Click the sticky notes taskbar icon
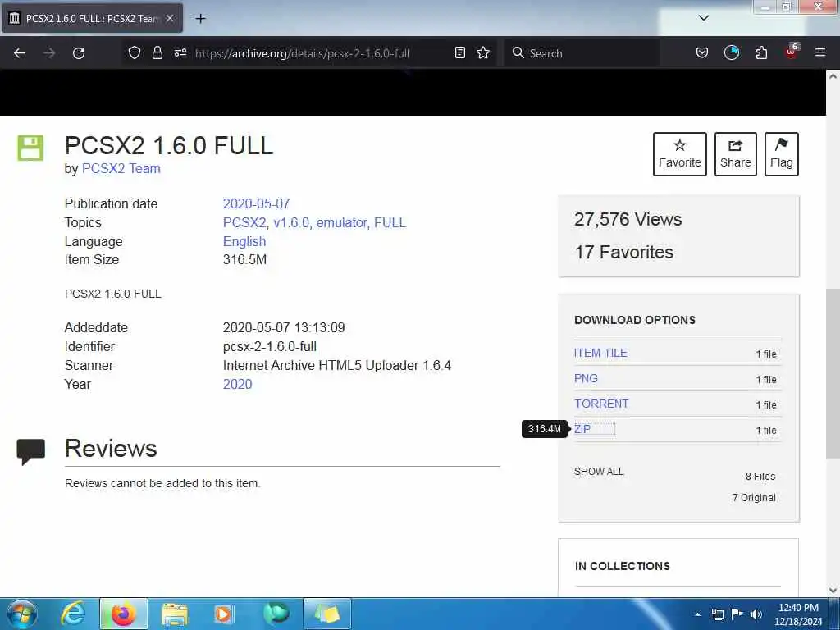The width and height of the screenshot is (840, 630). [327, 614]
